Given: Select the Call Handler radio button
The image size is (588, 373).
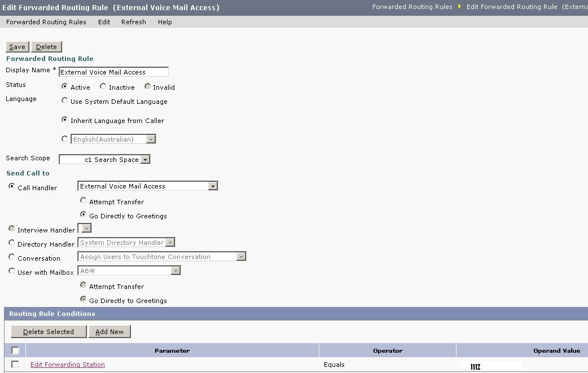Looking at the screenshot, I should [12, 186].
